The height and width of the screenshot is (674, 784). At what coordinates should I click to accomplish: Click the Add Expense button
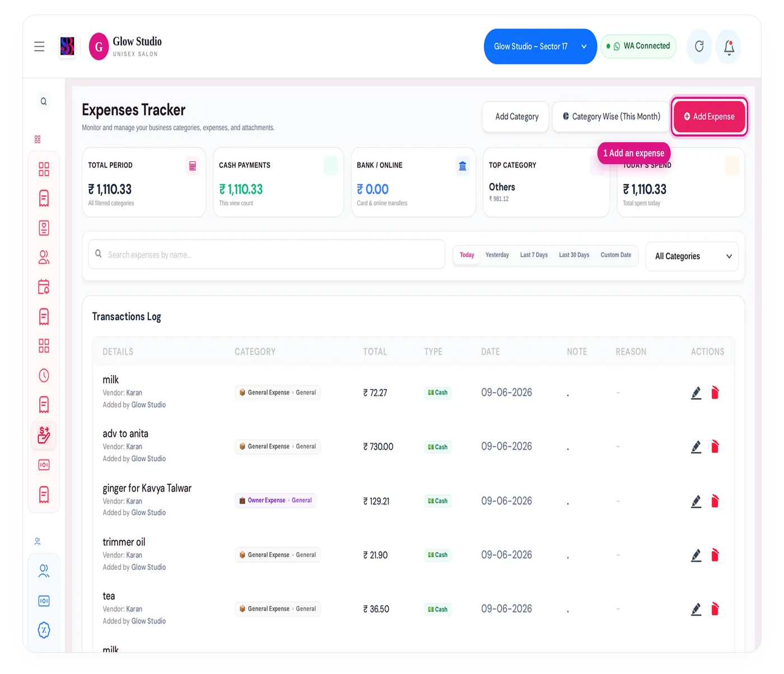(709, 116)
